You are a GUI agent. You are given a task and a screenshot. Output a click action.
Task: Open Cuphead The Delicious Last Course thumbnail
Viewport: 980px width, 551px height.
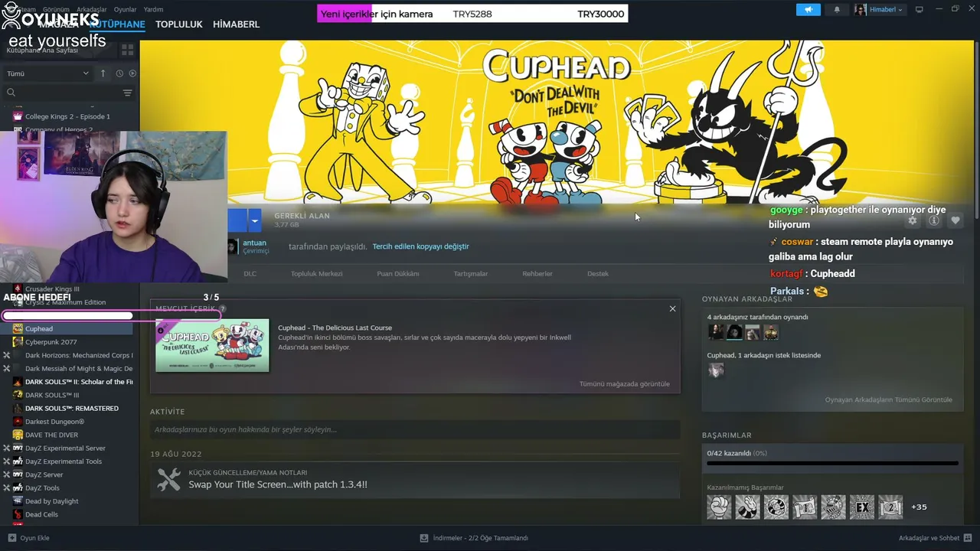click(x=212, y=345)
